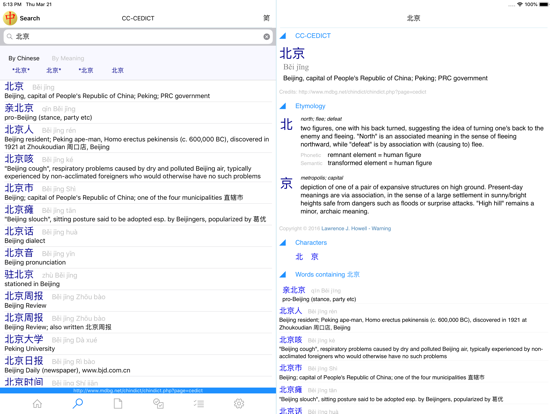Collapse the Etymology section triangle
The width and height of the screenshot is (552, 414).
tap(283, 106)
